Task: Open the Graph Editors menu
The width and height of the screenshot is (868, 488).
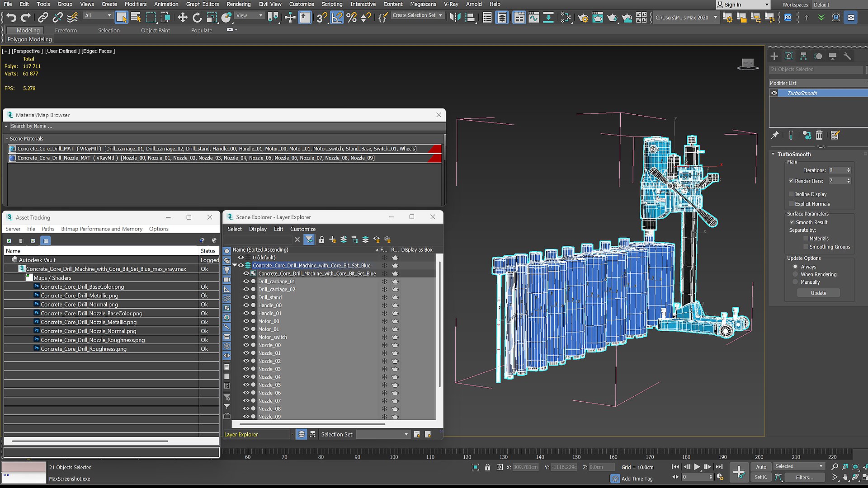Action: coord(202,4)
